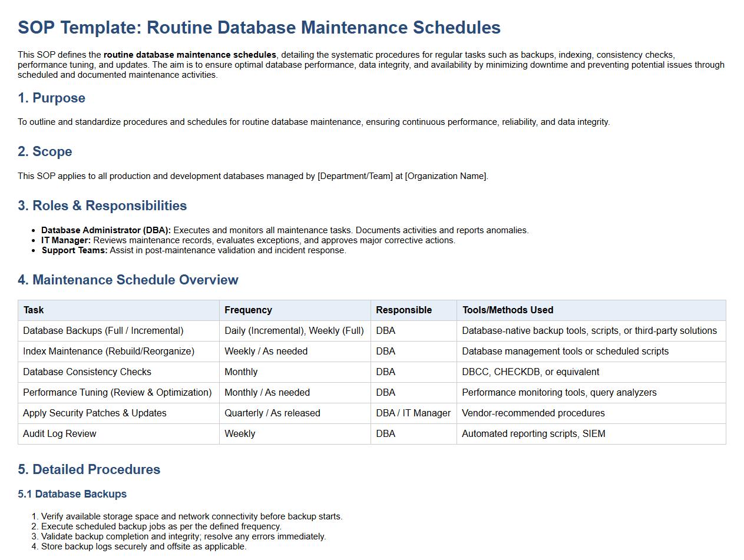Click the "Quarterly / As released" frequency cell
The image size is (744, 560).
pyautogui.click(x=272, y=413)
